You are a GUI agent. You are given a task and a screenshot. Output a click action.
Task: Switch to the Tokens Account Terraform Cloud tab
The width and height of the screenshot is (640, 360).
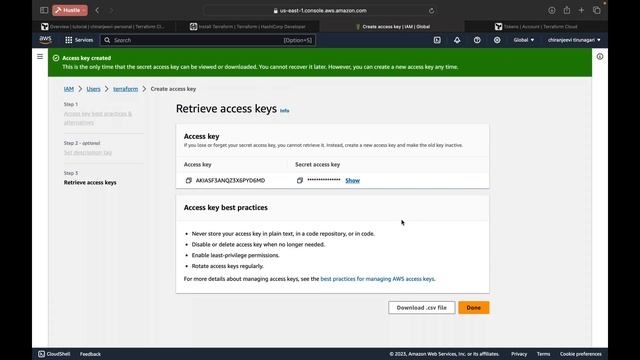click(536, 27)
